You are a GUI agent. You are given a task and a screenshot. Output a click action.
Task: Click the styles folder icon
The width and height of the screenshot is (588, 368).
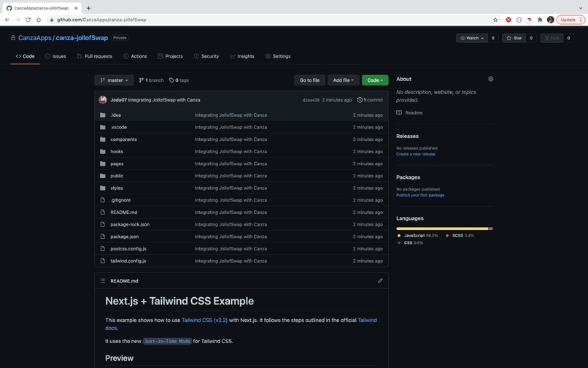click(102, 188)
